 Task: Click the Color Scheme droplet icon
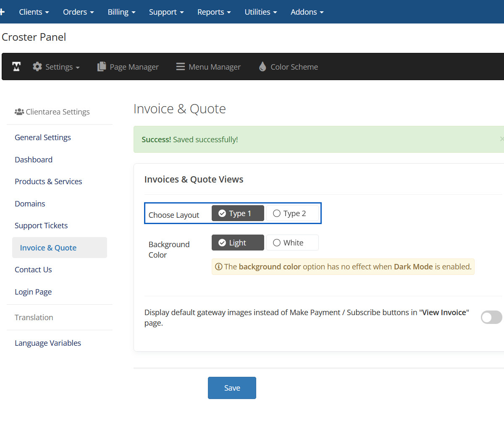point(262,67)
